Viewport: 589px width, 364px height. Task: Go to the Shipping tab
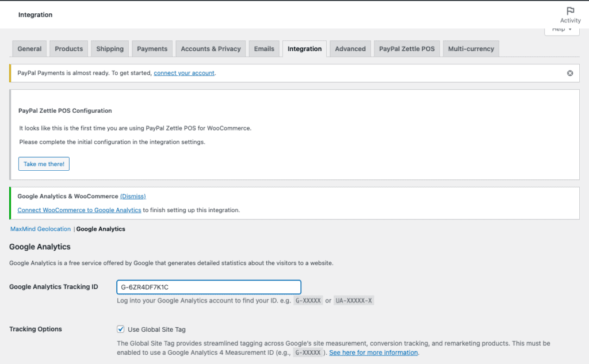click(x=110, y=49)
